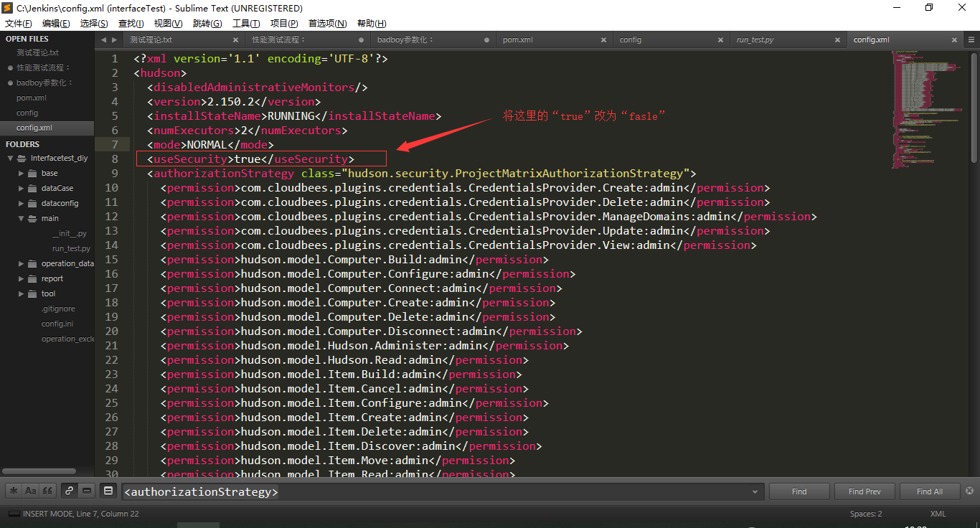
Task: Click folder icon next to report
Action: (32, 278)
